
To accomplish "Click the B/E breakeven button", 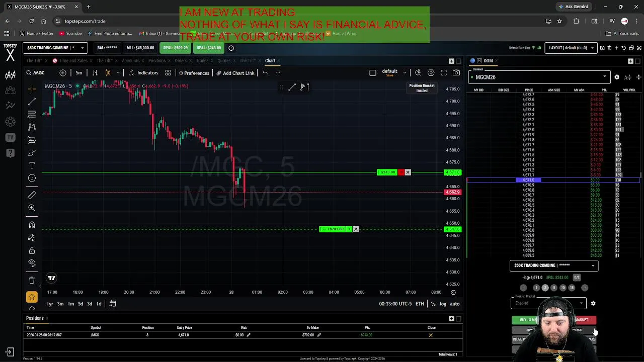I will click(x=577, y=278).
